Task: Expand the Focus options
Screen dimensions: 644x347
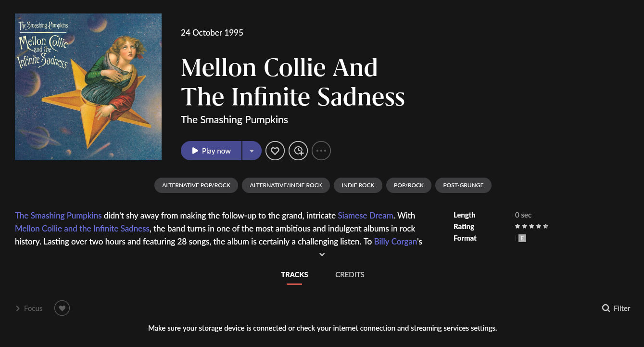Action: pyautogui.click(x=29, y=308)
